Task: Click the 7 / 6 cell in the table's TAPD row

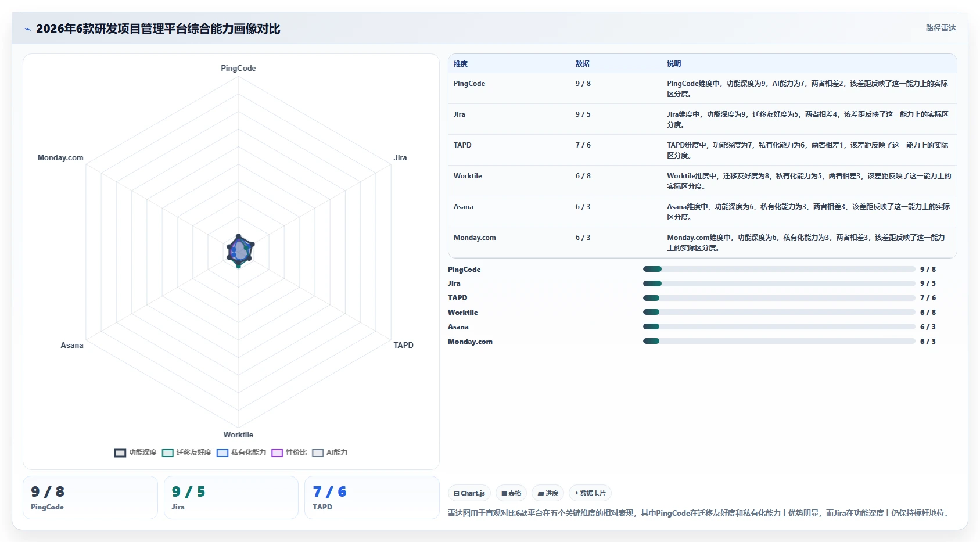Action: tap(583, 145)
